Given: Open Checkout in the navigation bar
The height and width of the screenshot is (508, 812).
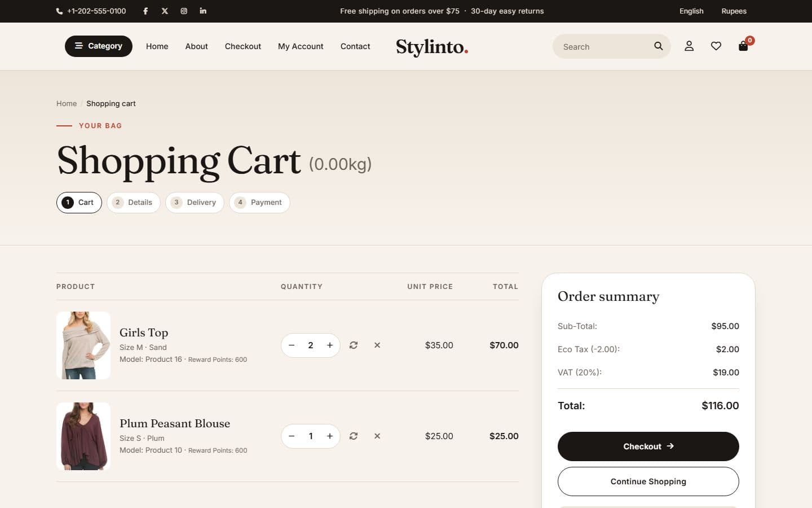Looking at the screenshot, I should [x=243, y=46].
